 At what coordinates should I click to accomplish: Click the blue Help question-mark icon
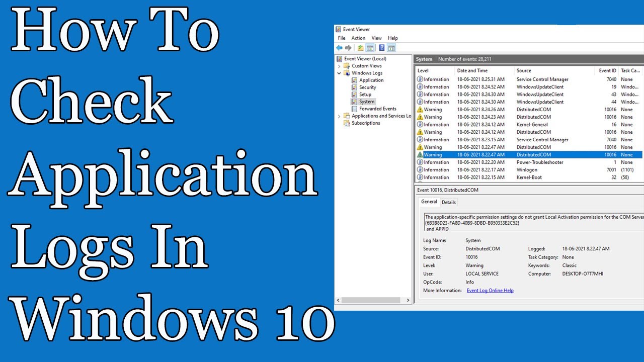click(382, 48)
